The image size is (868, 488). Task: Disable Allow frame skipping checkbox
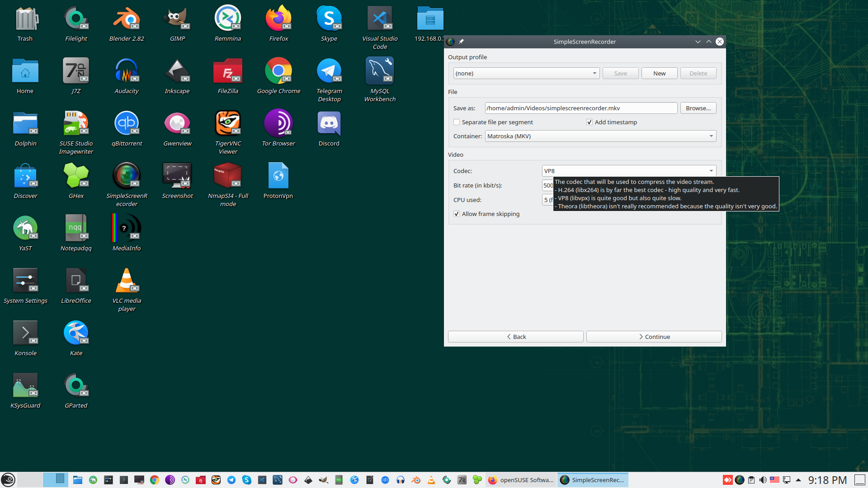(x=457, y=214)
